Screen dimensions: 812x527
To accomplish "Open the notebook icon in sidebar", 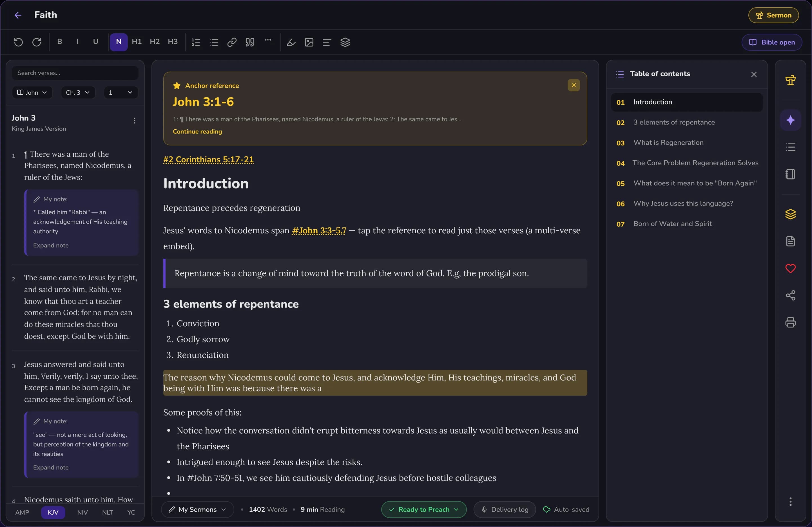I will pos(791,174).
